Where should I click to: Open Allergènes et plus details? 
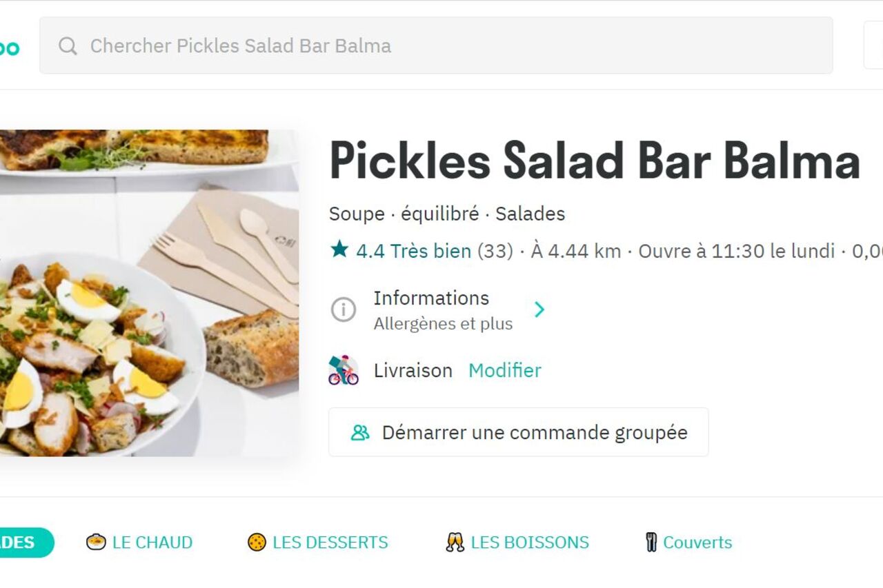pyautogui.click(x=443, y=324)
